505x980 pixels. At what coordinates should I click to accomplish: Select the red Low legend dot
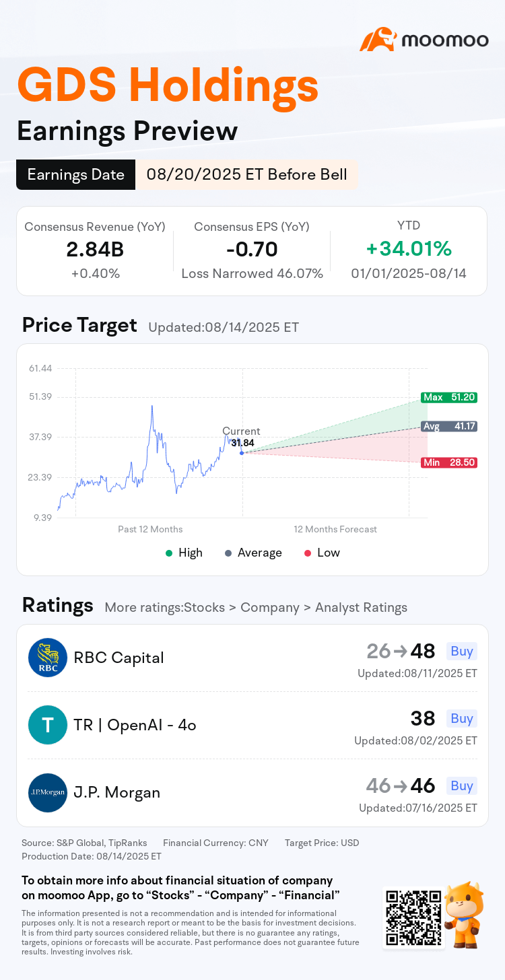coord(308,553)
